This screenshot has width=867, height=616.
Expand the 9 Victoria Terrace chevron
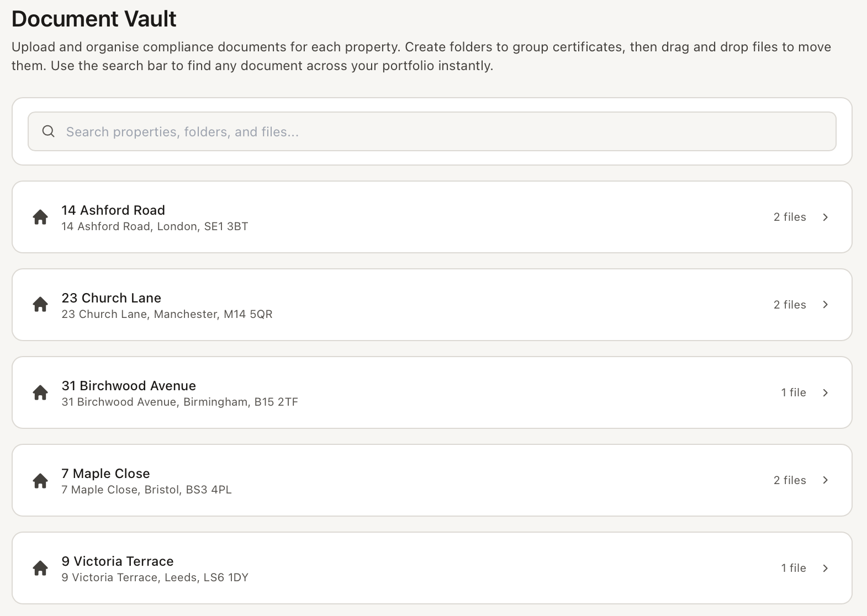(x=826, y=568)
